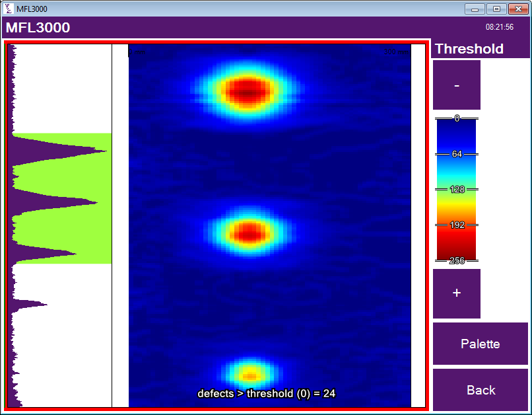Open the Palette options
Viewport: 532px width, 415px height.
click(480, 344)
